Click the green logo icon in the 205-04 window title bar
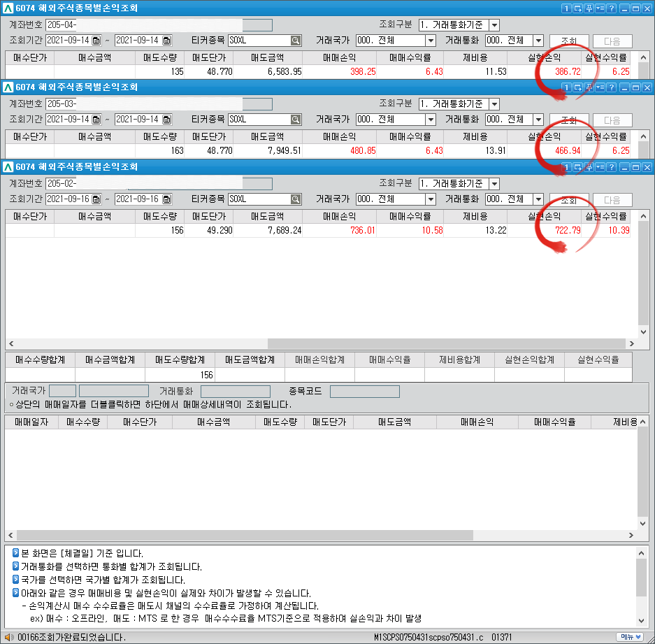Screen dimensions: 655x644 click(8, 8)
